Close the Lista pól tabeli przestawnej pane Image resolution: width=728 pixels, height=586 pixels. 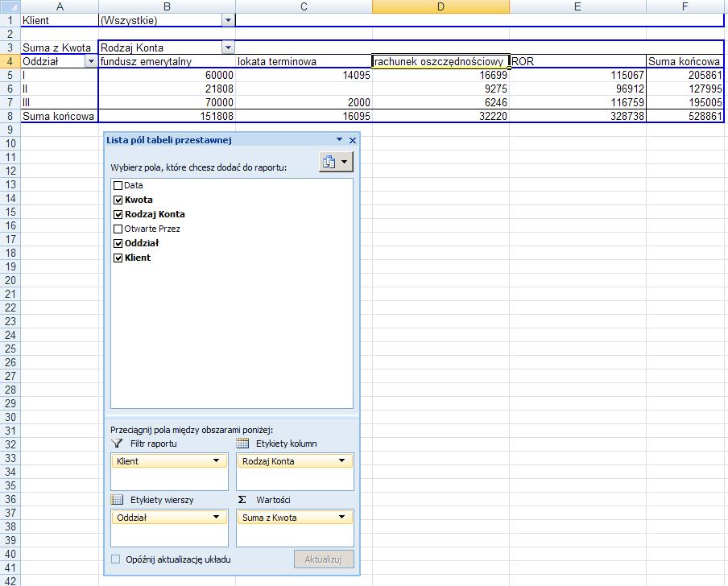(353, 140)
